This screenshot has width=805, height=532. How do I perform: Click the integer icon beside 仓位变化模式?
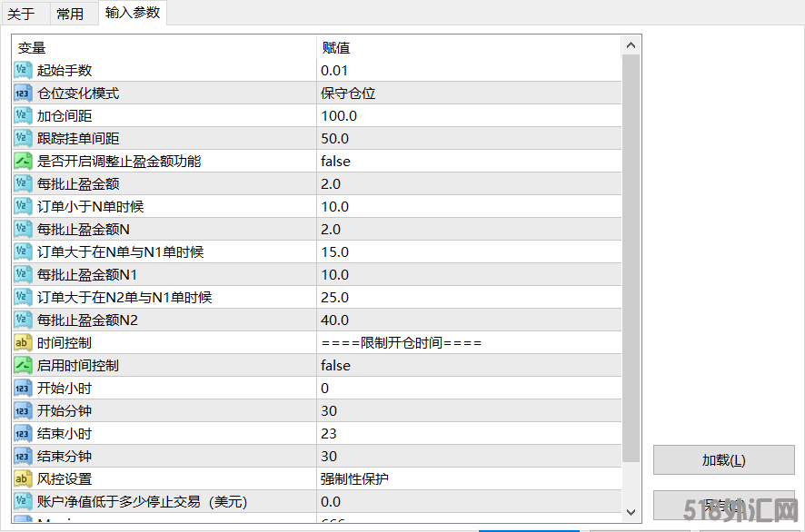click(x=24, y=94)
